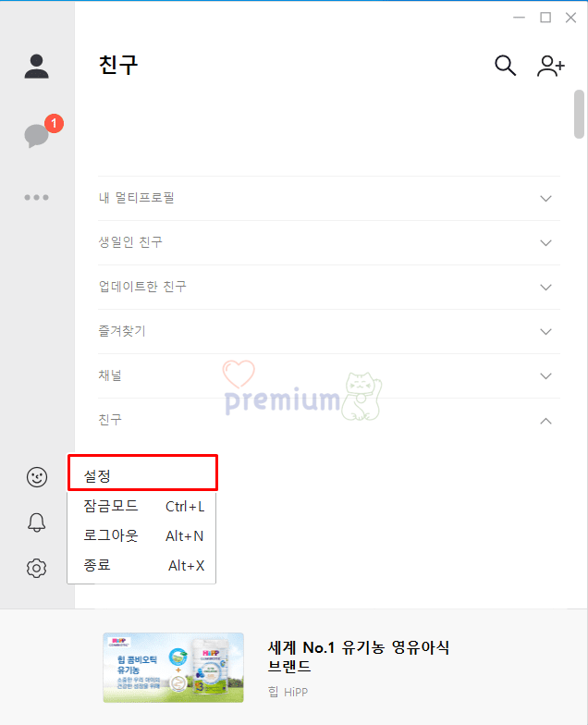Open the More three-dots sidebar icon

click(37, 198)
